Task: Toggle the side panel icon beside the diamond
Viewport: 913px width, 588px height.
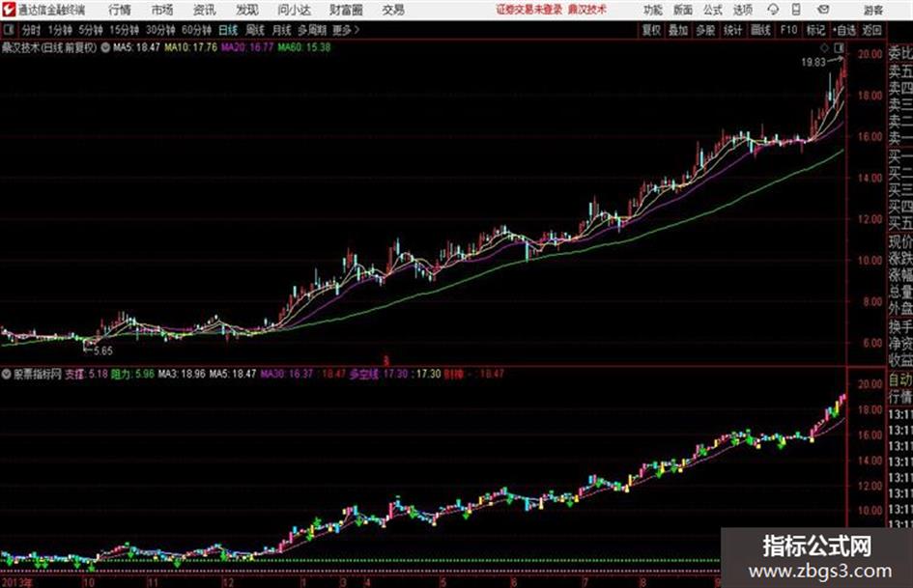Action: (x=839, y=47)
